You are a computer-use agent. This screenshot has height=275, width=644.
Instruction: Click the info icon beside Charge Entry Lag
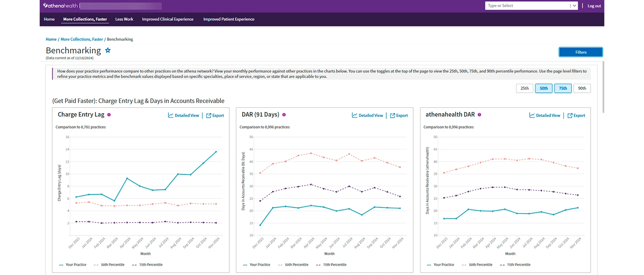tap(109, 115)
